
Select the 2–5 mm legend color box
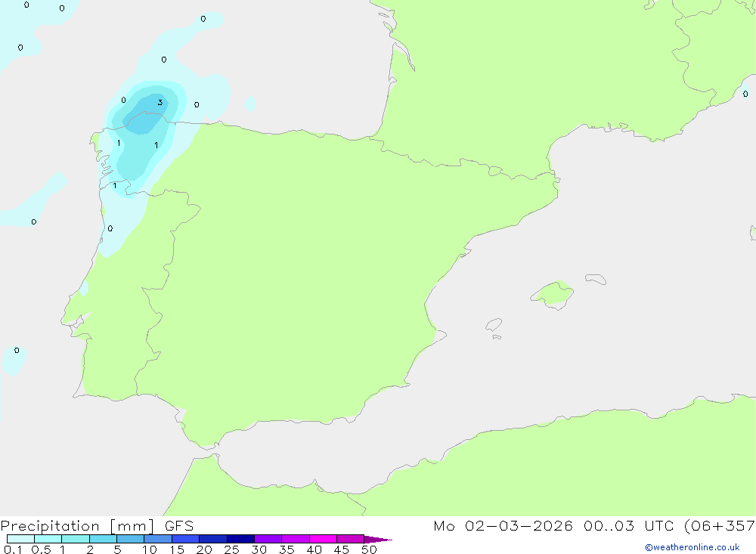pyautogui.click(x=103, y=539)
